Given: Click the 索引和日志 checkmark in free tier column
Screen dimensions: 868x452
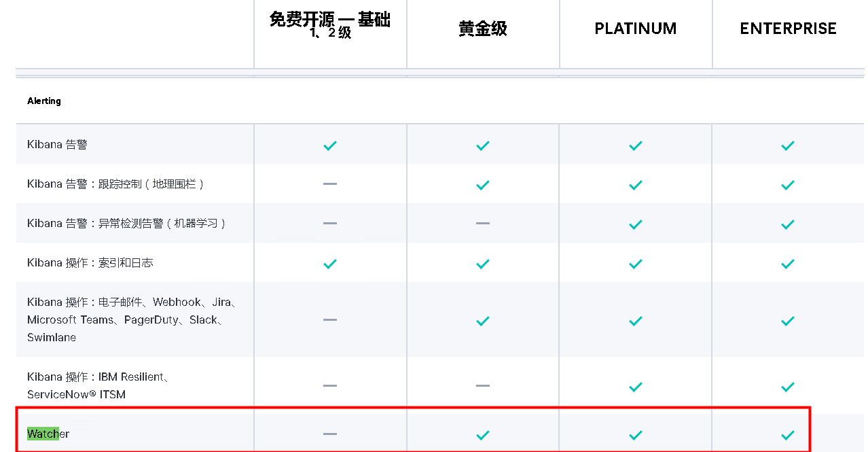Looking at the screenshot, I should tap(330, 264).
